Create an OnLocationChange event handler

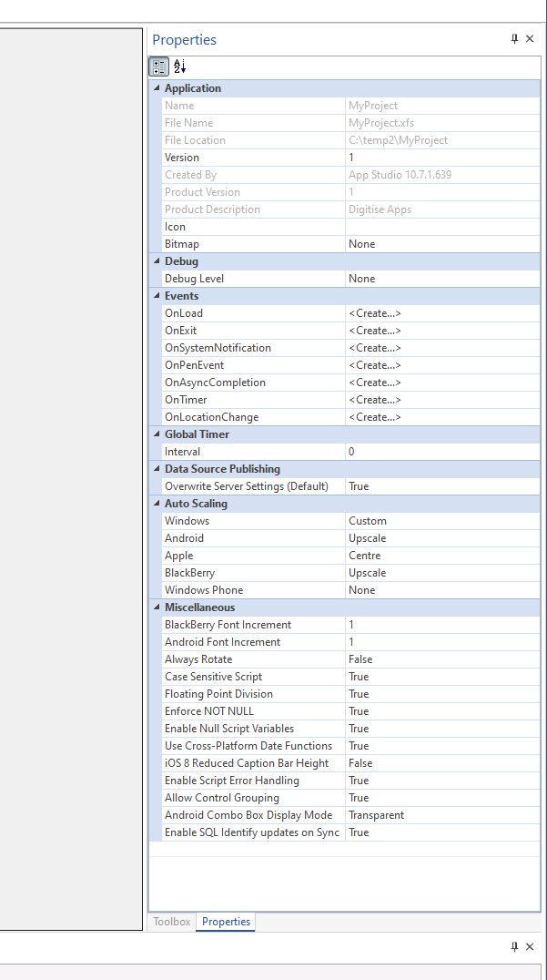pos(442,417)
